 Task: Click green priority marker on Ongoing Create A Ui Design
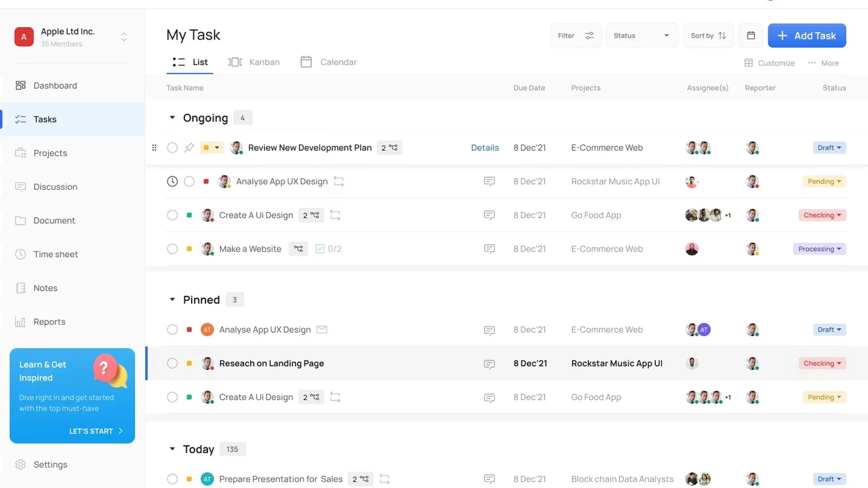(189, 215)
